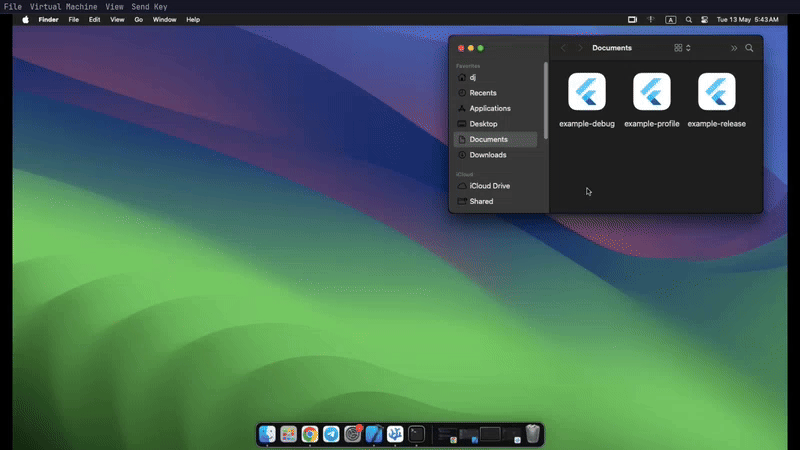Open Finder from the Dock
800x450 pixels.
coord(267,434)
